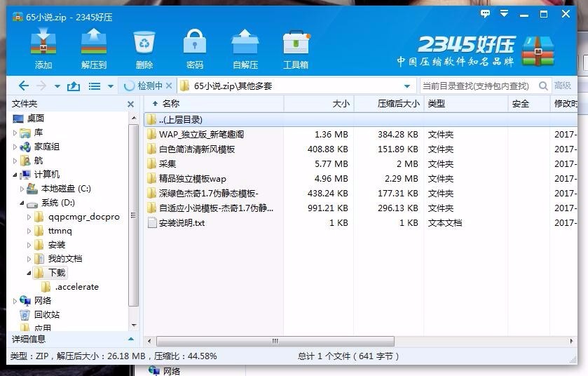Collapse 系统 (D:) tree node
This screenshot has width=588, height=376.
pyautogui.click(x=22, y=203)
